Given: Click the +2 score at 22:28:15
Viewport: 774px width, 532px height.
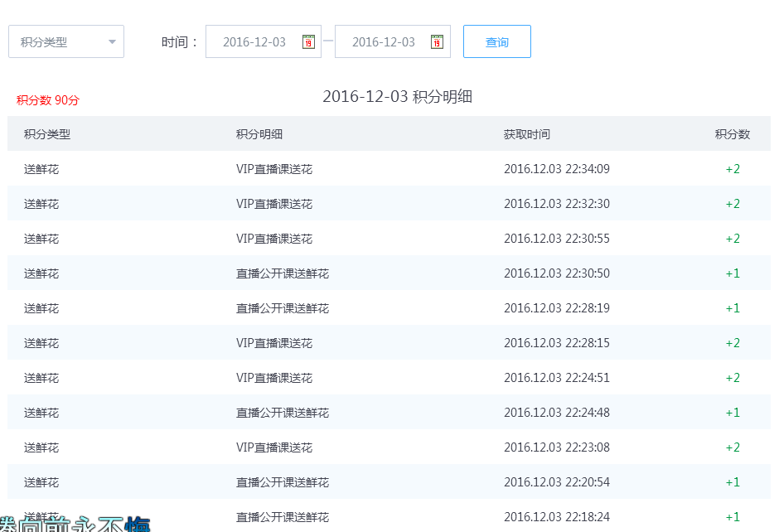Looking at the screenshot, I should 733,343.
